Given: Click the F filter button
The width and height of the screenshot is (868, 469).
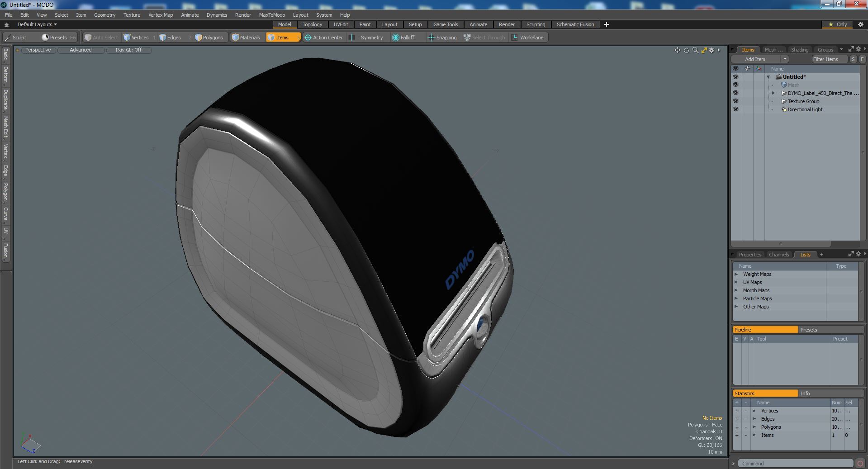Looking at the screenshot, I should tap(862, 59).
